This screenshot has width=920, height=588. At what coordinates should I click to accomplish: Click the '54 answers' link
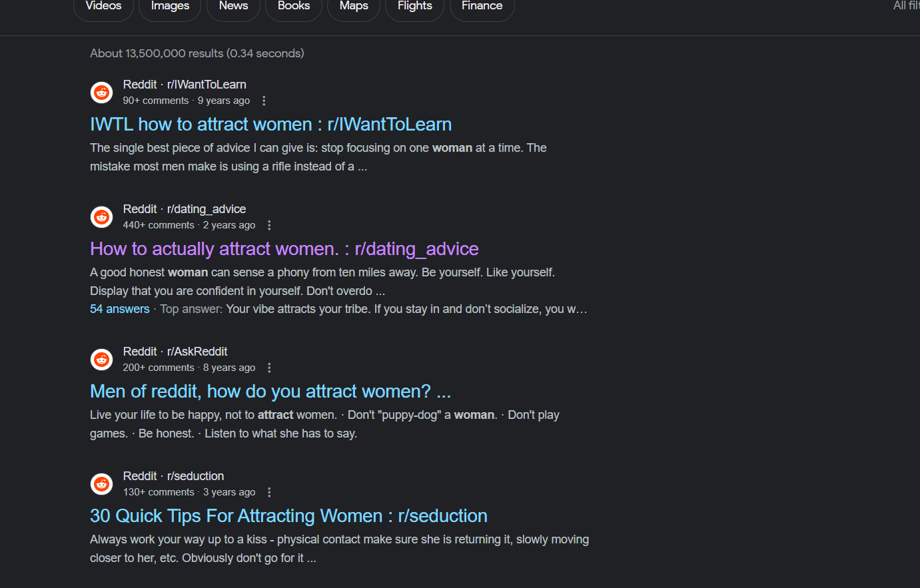tap(120, 309)
